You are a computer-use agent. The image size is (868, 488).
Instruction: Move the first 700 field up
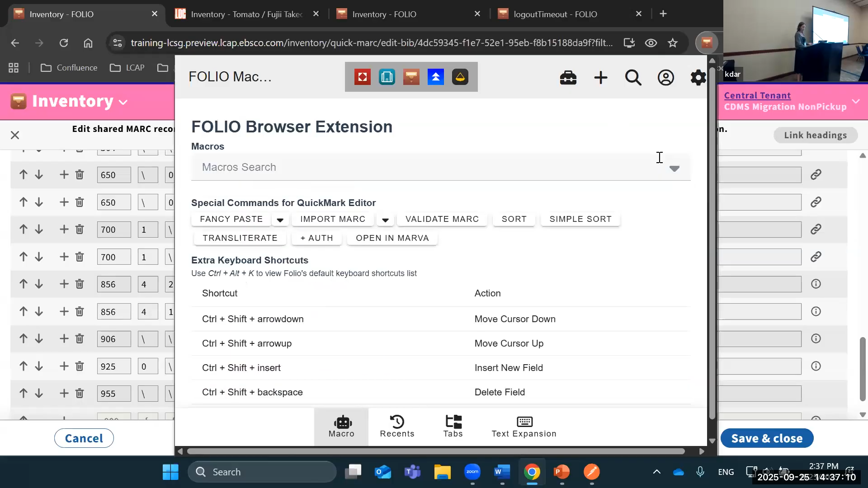pyautogui.click(x=24, y=230)
